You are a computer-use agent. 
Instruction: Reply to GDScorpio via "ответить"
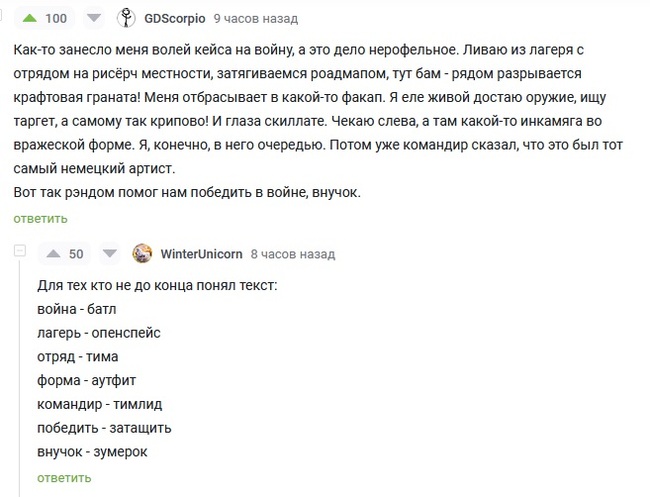click(40, 218)
